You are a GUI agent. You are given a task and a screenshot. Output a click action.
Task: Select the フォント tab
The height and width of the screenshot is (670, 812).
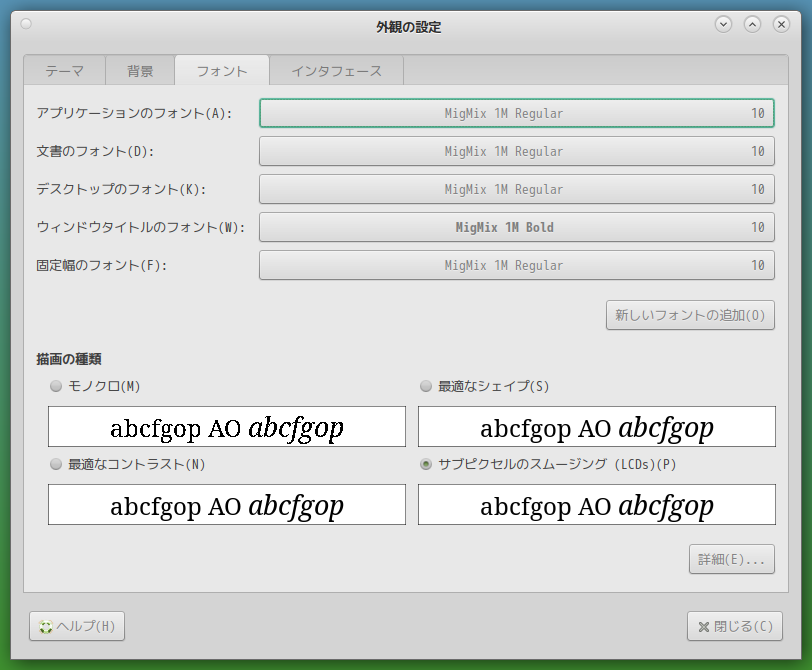222,70
